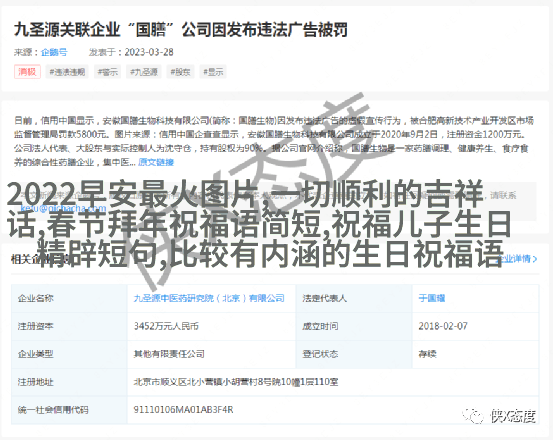Select the 统一社会信用代码 label cell

[x=69, y=410]
